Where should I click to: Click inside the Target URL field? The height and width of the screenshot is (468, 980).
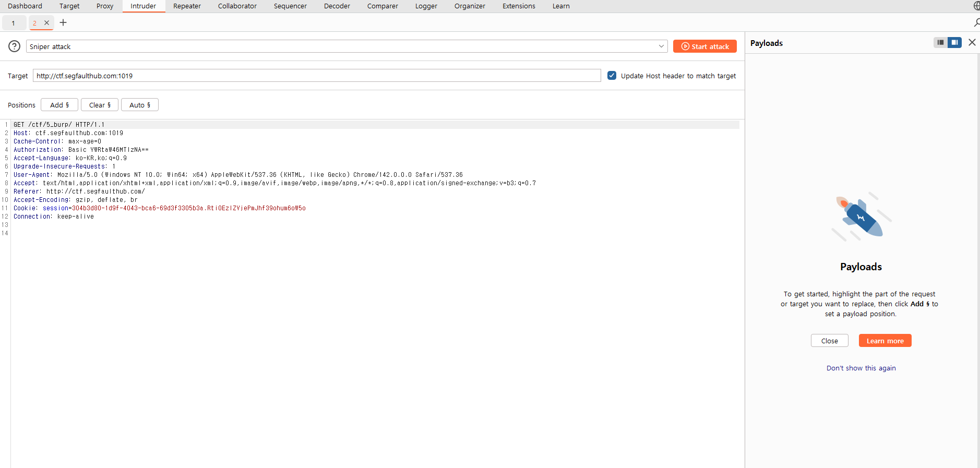point(316,76)
